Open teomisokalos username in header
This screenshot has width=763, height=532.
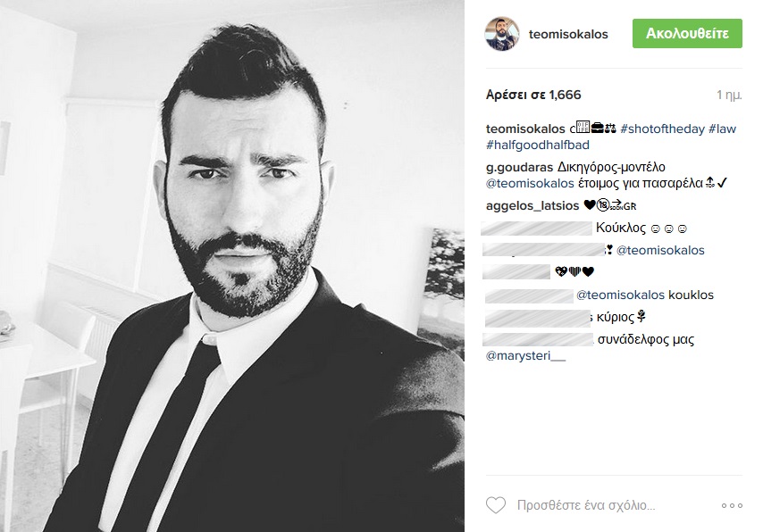coord(568,35)
